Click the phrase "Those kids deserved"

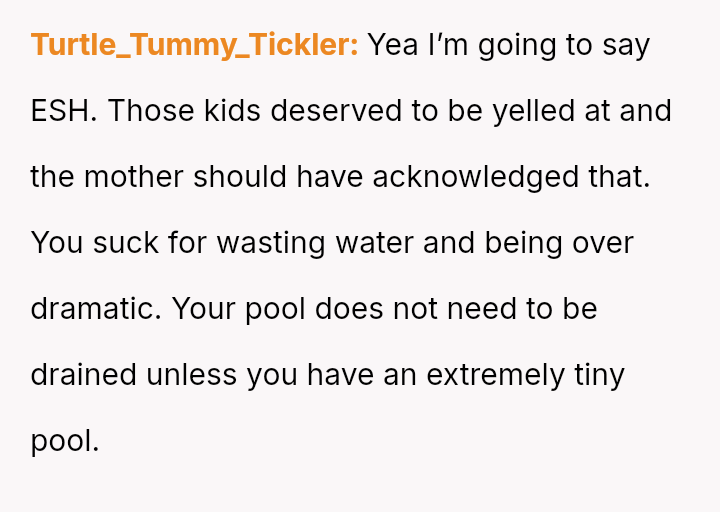(255, 111)
